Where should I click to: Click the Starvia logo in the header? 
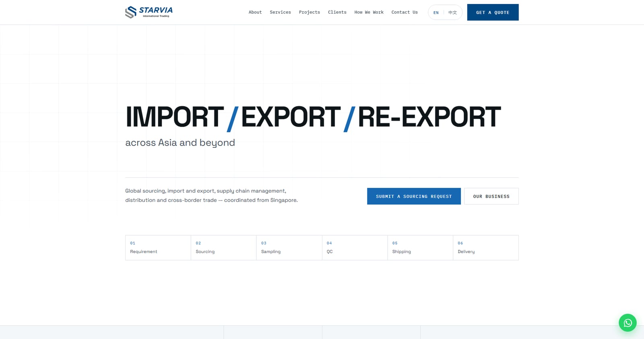(x=149, y=12)
